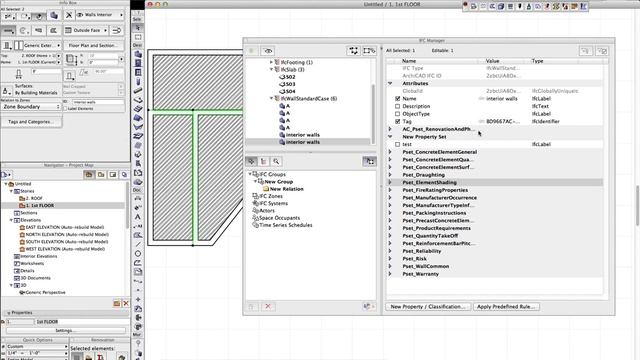The width and height of the screenshot is (640, 360).
Task: Select the Door tool in the toolbox
Action: pos(138,63)
